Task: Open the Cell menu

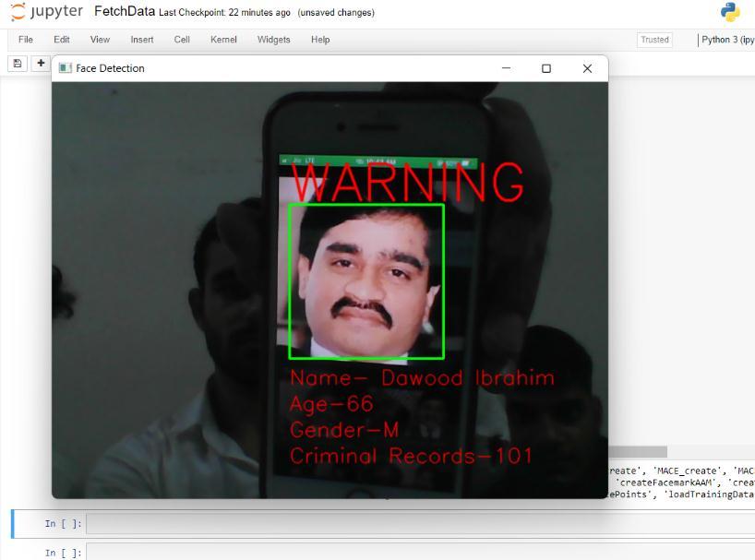Action: (182, 40)
